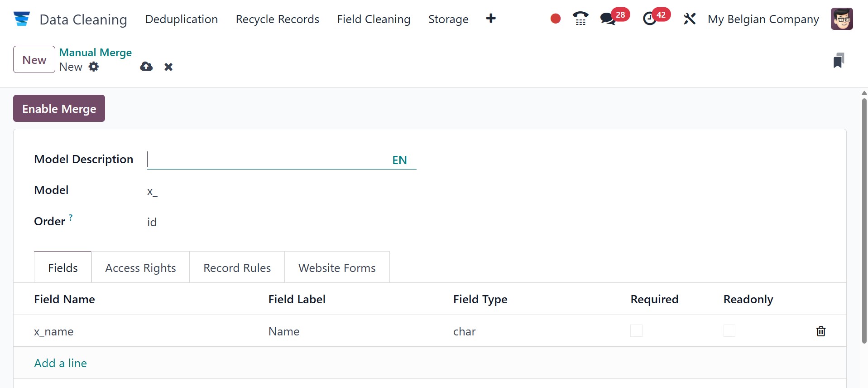Click the Data Cleaning app logo icon

coord(21,19)
